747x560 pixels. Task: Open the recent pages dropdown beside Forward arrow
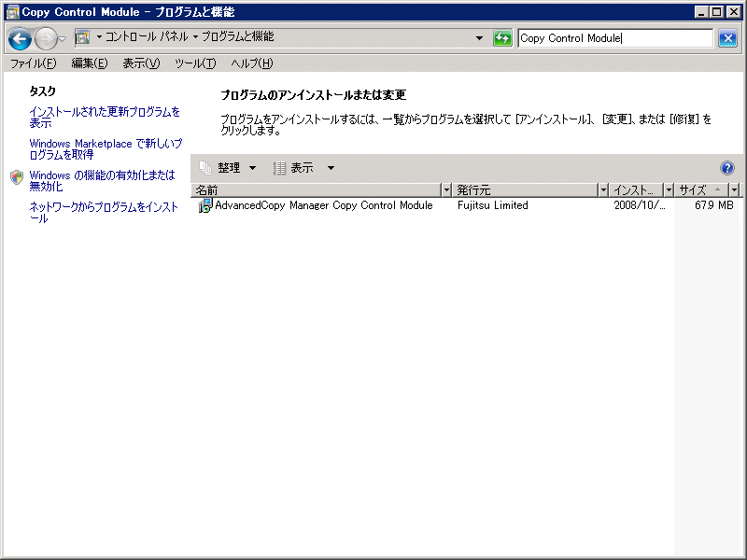coord(62,39)
